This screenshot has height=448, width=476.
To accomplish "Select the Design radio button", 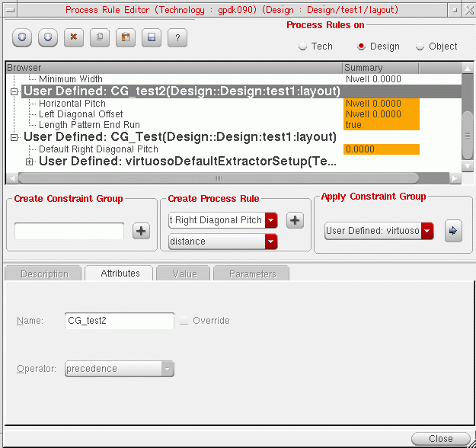I will (361, 46).
